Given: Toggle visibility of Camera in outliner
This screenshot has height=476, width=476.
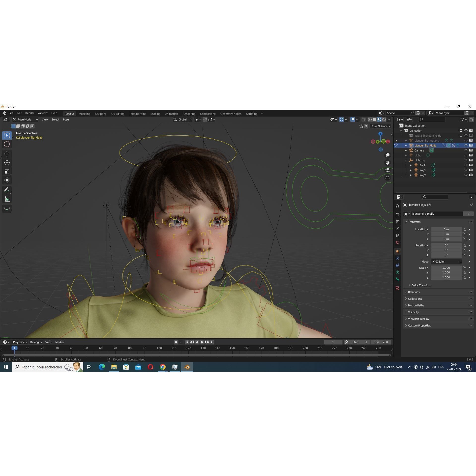Looking at the screenshot, I should point(466,150).
